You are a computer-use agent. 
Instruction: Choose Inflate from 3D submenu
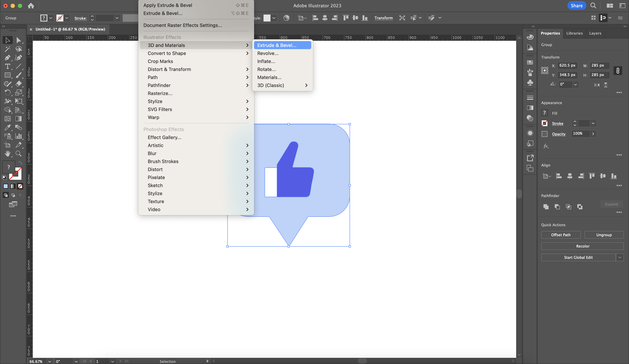pos(282,61)
